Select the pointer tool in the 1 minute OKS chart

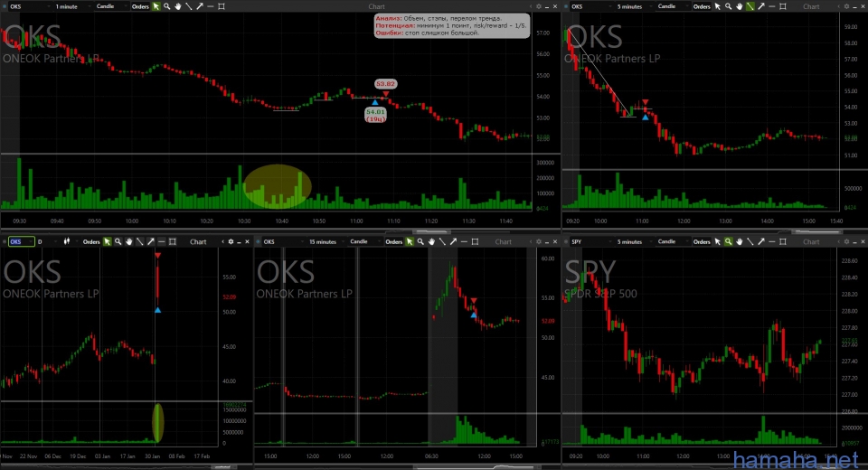[x=156, y=6]
